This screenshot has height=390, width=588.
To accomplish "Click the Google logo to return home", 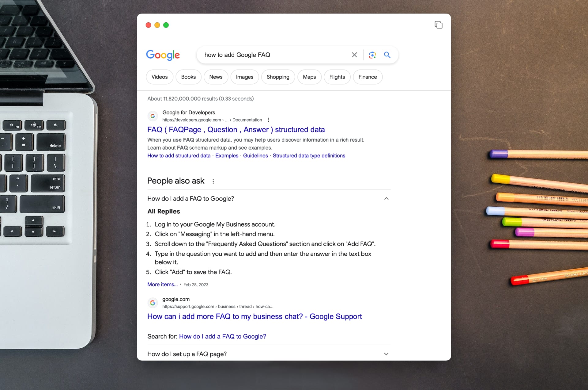I will click(163, 55).
